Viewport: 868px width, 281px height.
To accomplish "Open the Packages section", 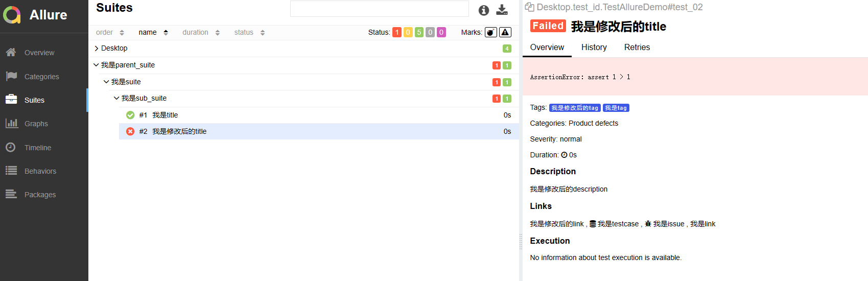I will click(40, 195).
